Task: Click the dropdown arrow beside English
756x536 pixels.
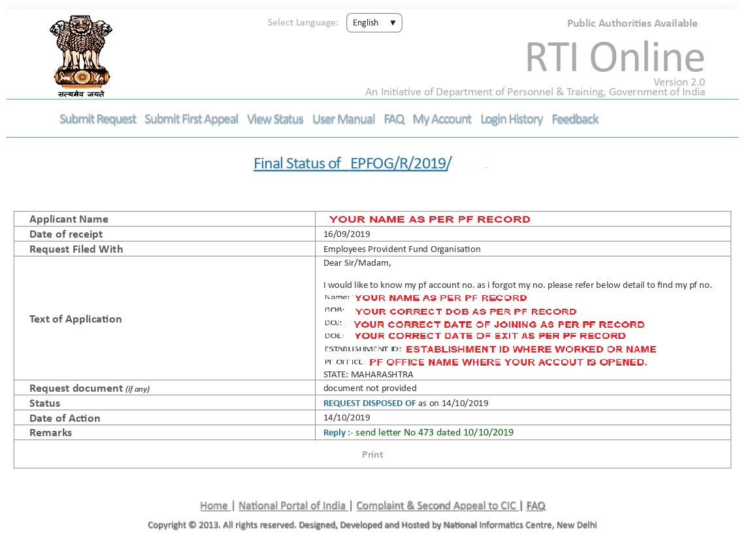Action: 393,22
